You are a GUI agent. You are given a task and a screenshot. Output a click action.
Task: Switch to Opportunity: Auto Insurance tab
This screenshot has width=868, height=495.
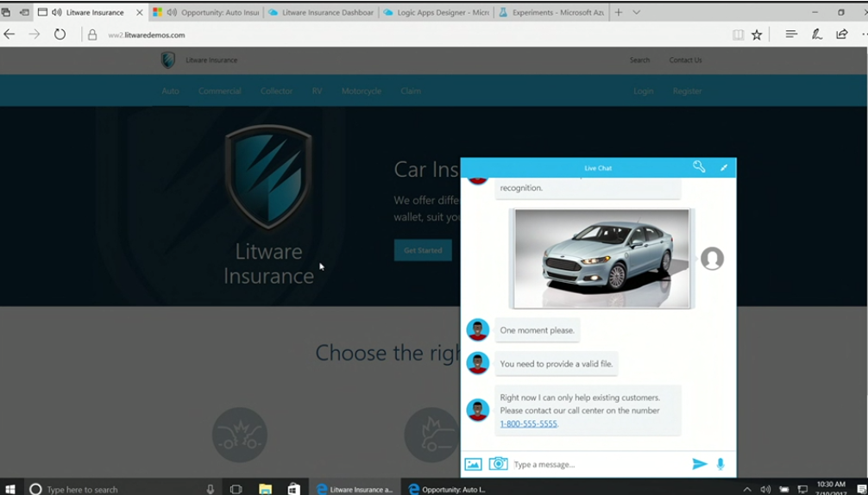pos(204,12)
